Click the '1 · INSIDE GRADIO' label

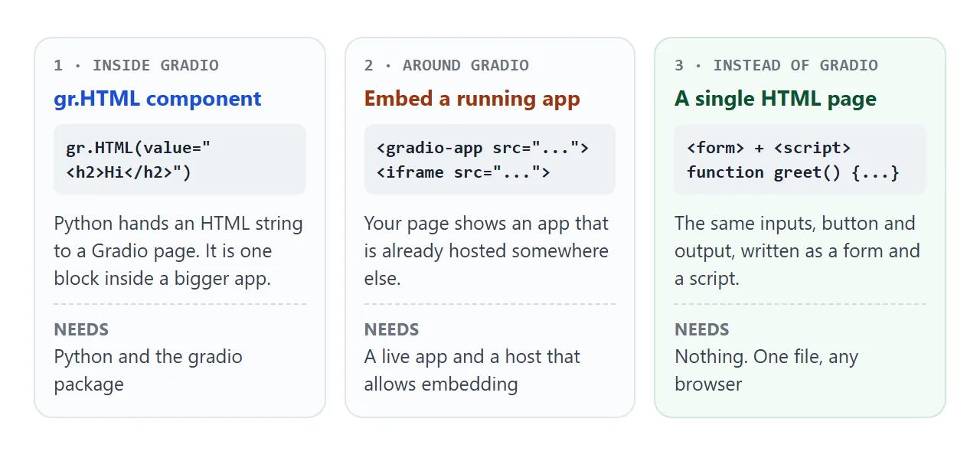click(136, 65)
